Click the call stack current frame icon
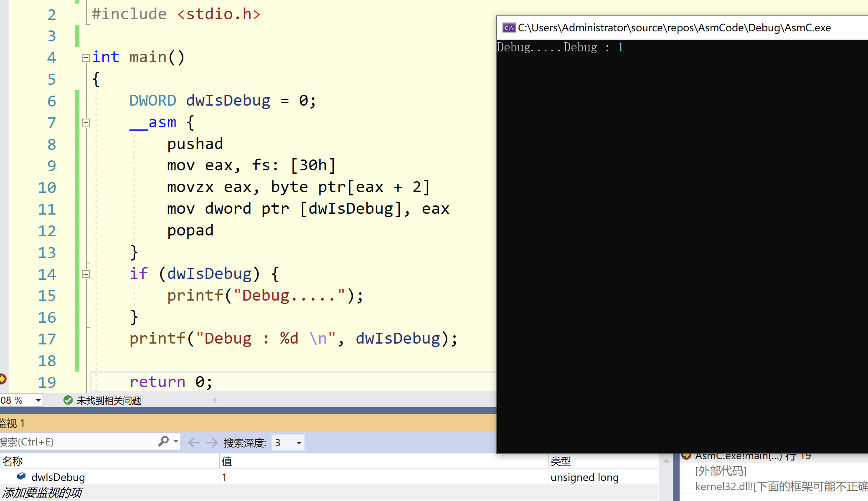 pyautogui.click(x=686, y=455)
